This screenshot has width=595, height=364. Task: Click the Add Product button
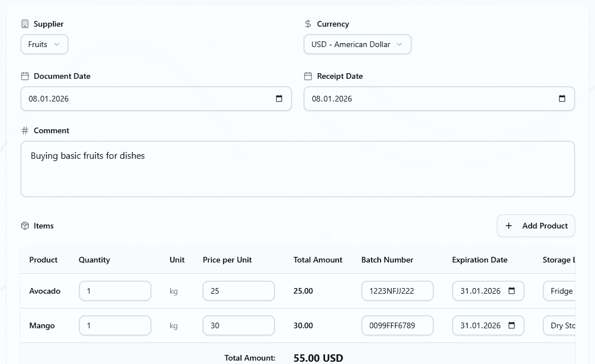[535, 226]
